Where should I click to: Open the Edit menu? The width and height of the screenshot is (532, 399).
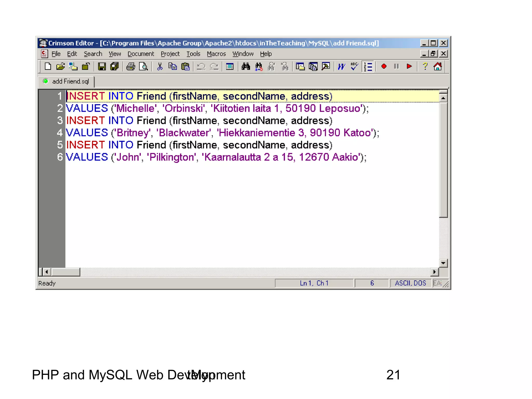click(72, 54)
